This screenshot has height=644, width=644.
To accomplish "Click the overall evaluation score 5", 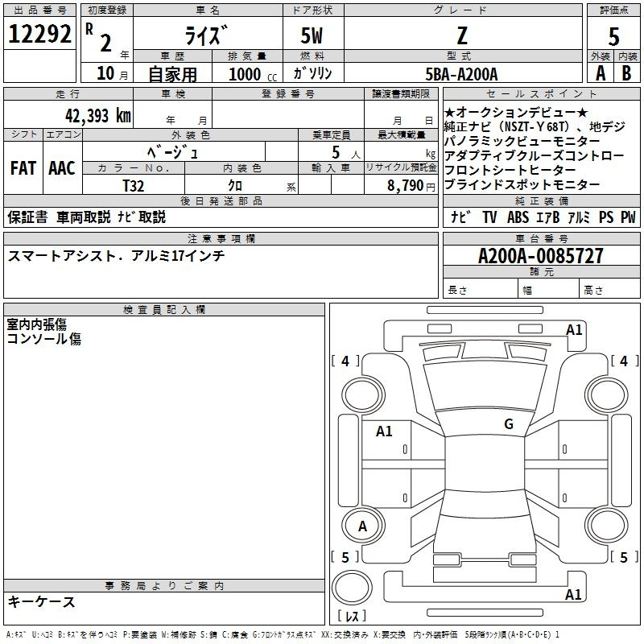I will click(613, 36).
